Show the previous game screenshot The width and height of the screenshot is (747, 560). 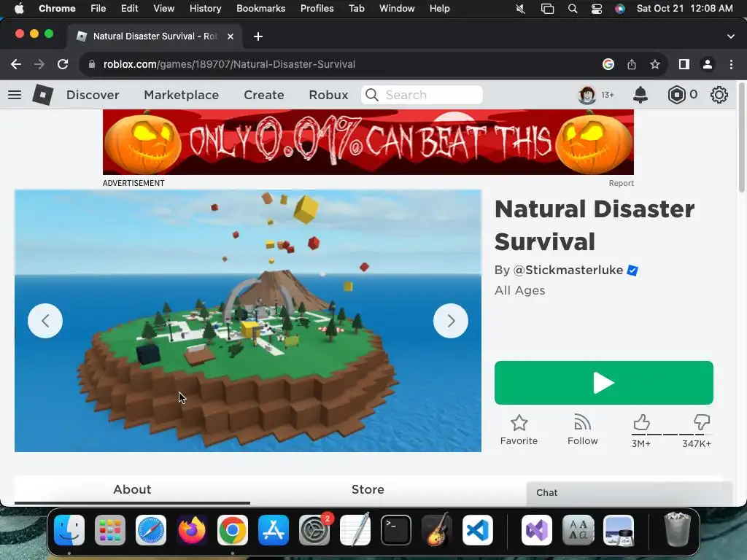(x=45, y=321)
